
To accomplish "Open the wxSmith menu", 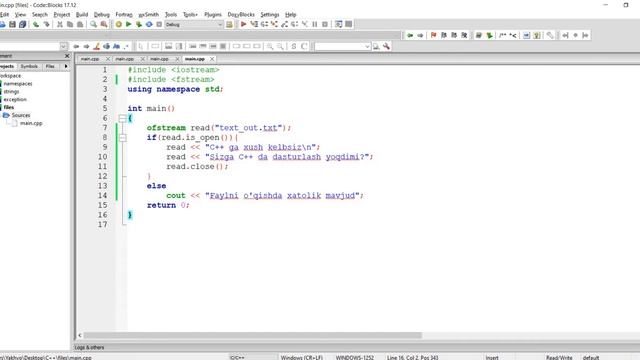I will tap(149, 14).
